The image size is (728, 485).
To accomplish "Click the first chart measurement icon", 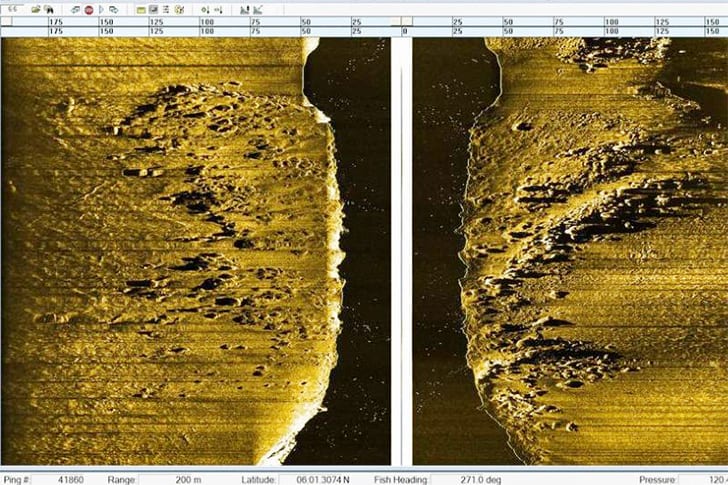I will point(245,9).
